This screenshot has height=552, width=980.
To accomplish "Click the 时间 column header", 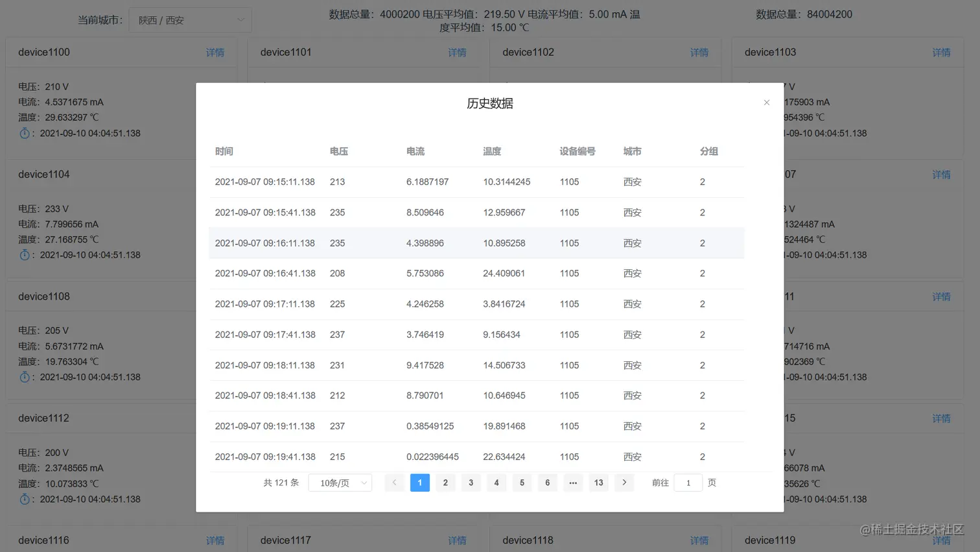I will (x=224, y=151).
